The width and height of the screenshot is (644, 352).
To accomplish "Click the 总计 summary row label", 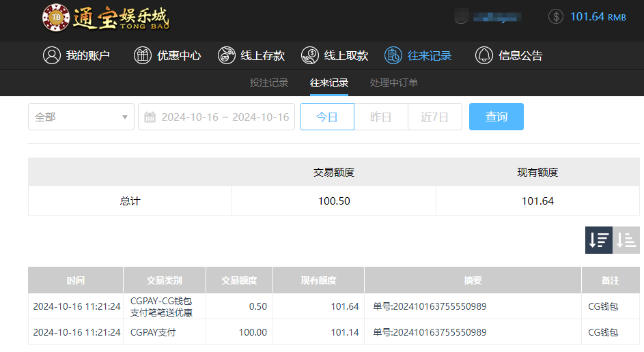I will pos(130,201).
